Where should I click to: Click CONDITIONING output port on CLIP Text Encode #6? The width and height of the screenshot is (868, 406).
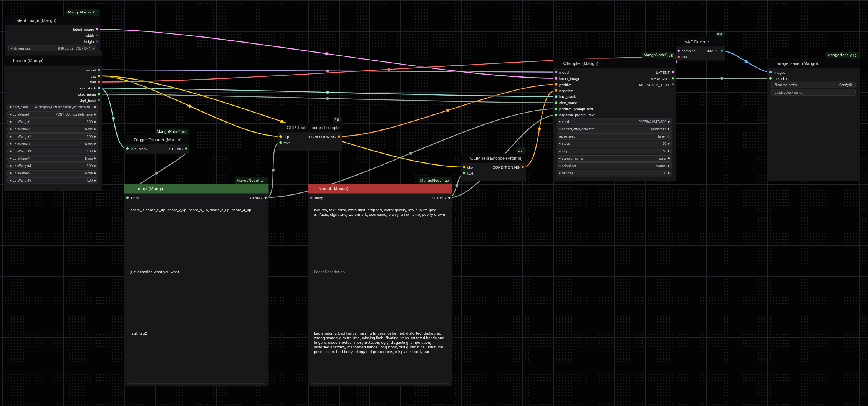click(x=339, y=136)
